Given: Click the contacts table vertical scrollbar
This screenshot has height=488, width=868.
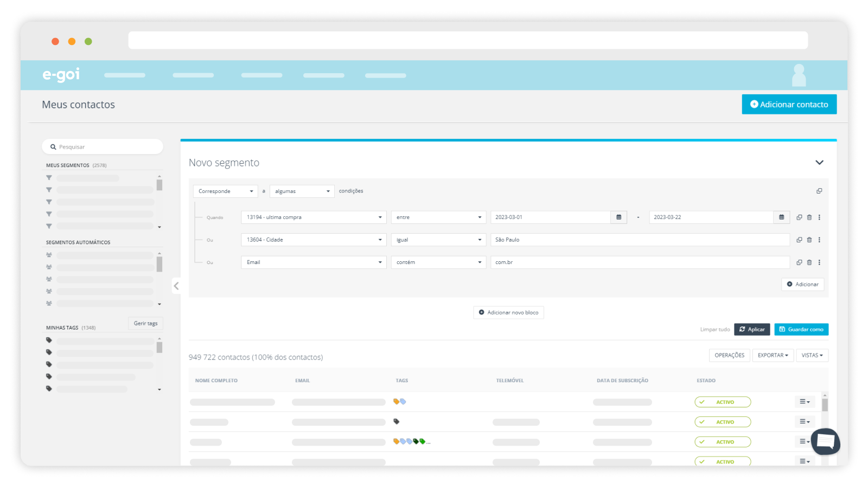Looking at the screenshot, I should (x=825, y=428).
